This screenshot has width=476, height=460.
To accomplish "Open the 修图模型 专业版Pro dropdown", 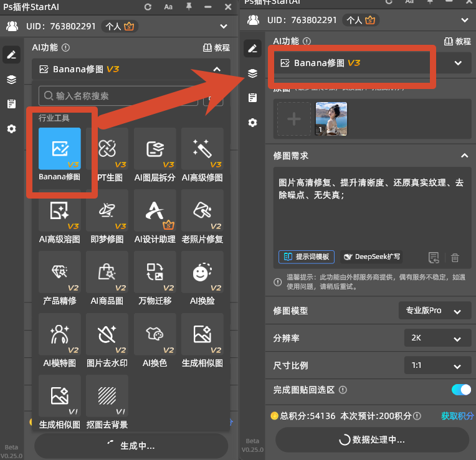I will click(x=435, y=311).
